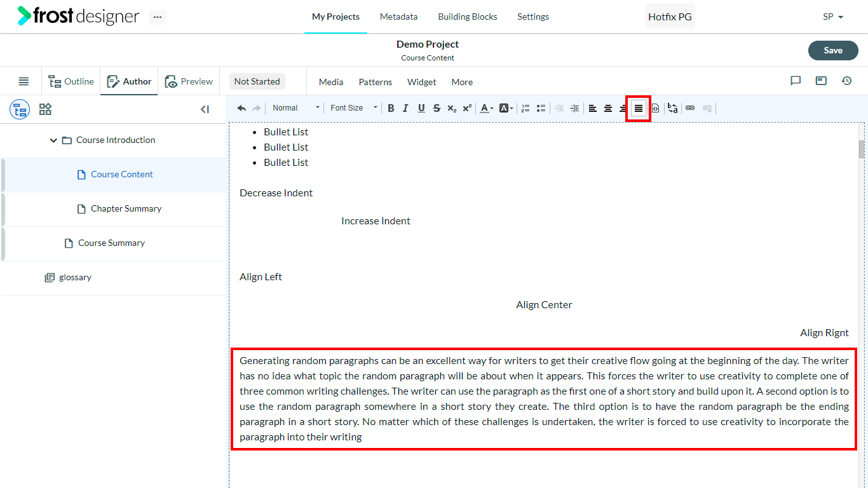Image resolution: width=868 pixels, height=488 pixels.
Task: Collapse the Course Introduction folder
Action: coord(53,140)
